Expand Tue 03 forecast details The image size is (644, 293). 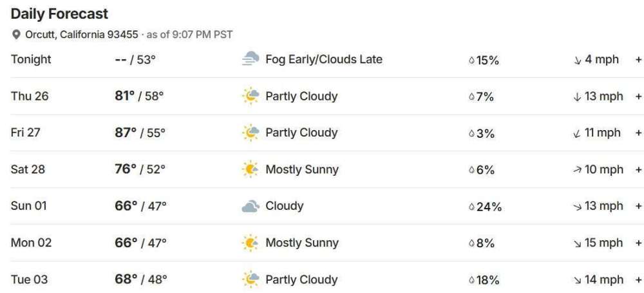pyautogui.click(x=638, y=280)
